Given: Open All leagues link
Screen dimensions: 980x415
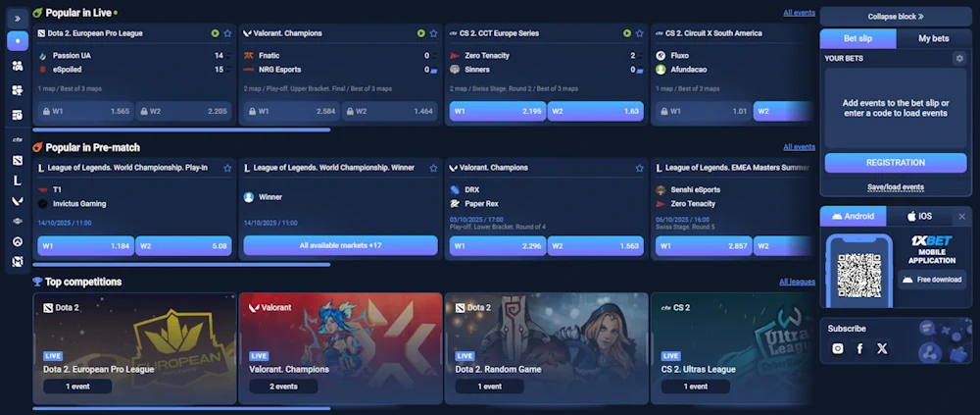Looking at the screenshot, I should [x=797, y=282].
